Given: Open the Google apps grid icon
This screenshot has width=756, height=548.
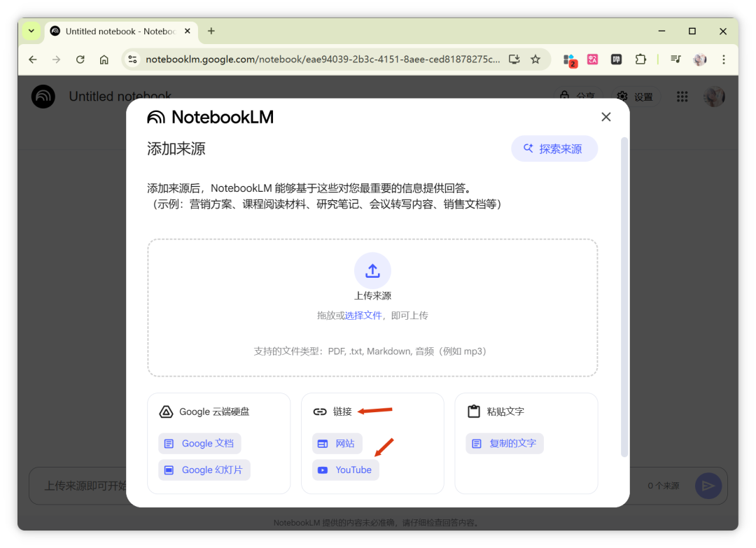Looking at the screenshot, I should click(x=682, y=97).
